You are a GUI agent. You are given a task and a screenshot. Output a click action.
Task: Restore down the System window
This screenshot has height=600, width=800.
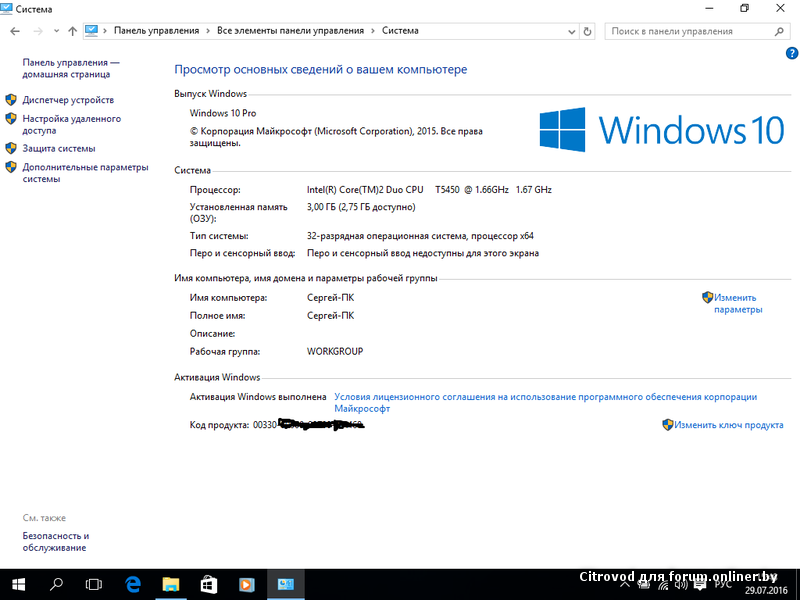click(x=744, y=8)
